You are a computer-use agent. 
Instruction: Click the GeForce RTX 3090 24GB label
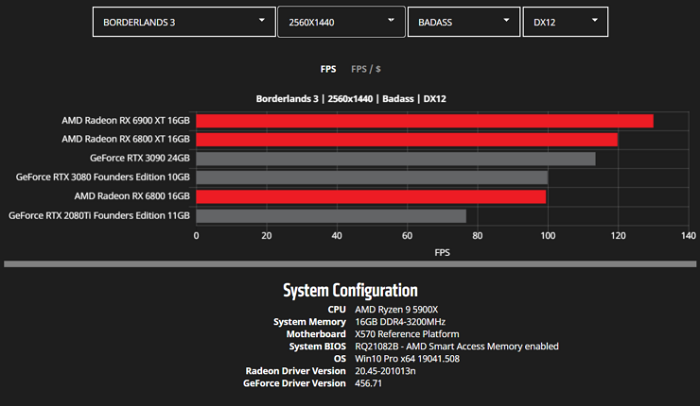(139, 159)
